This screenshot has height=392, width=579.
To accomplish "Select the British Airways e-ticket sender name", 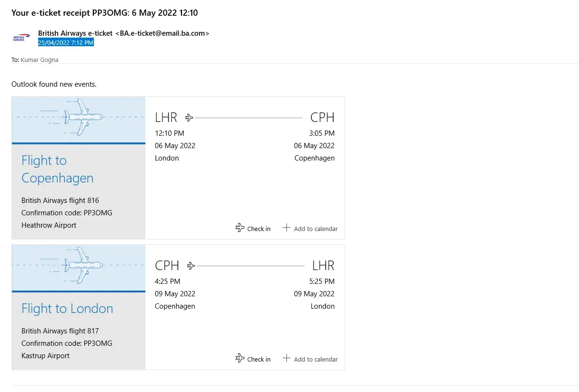I will coord(75,33).
